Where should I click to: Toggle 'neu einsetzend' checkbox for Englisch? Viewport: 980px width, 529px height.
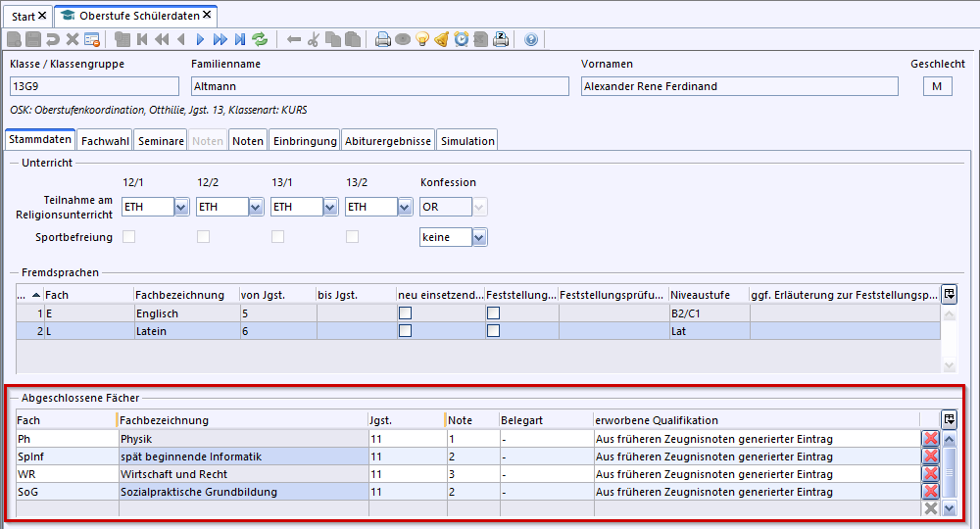404,313
